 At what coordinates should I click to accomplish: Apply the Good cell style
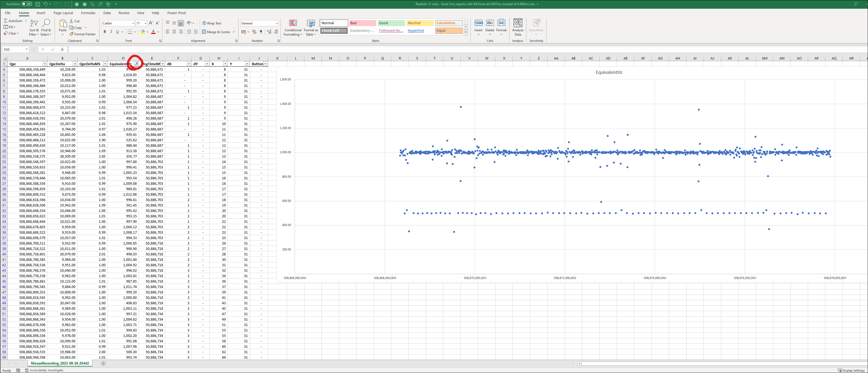click(391, 23)
